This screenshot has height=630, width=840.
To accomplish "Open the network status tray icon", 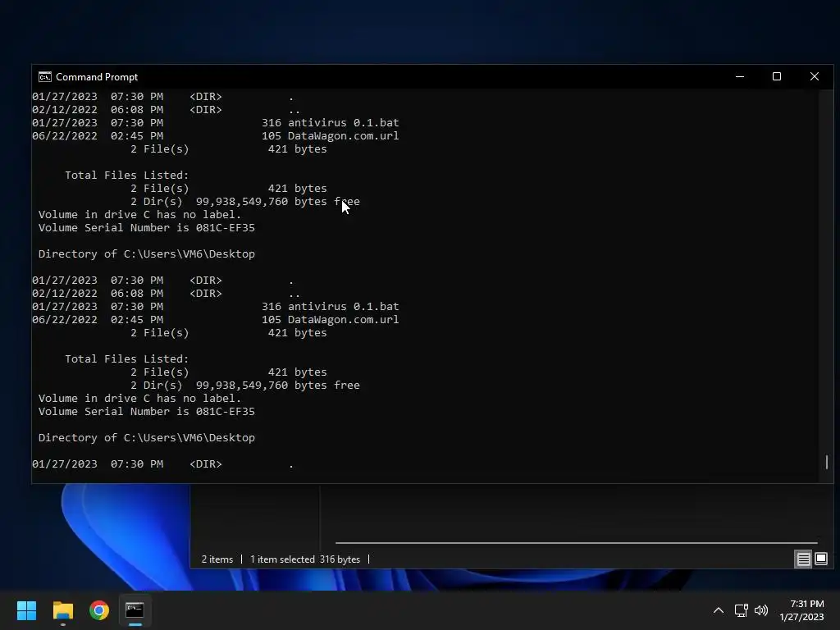I will click(741, 610).
